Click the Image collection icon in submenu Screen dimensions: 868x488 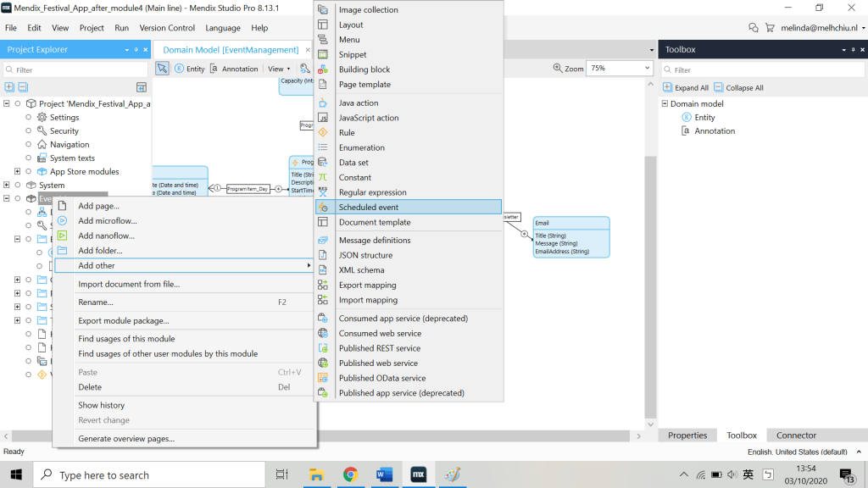[x=323, y=10]
